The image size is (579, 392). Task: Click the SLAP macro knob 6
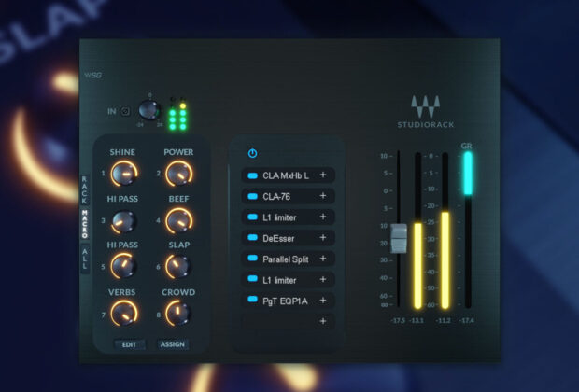[x=178, y=266]
